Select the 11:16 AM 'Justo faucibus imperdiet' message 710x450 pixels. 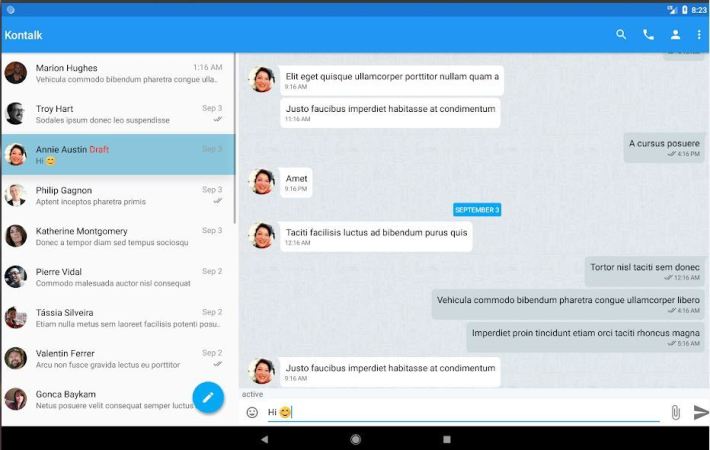click(390, 113)
